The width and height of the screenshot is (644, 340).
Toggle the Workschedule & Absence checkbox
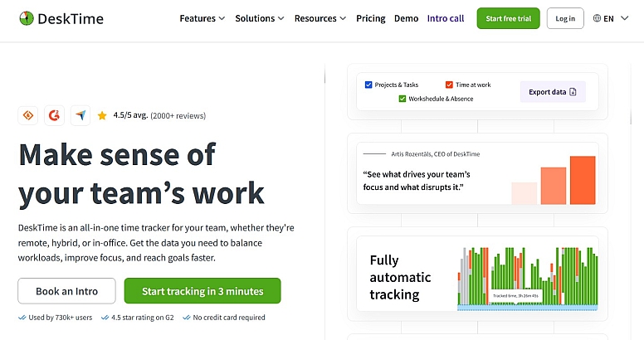402,99
